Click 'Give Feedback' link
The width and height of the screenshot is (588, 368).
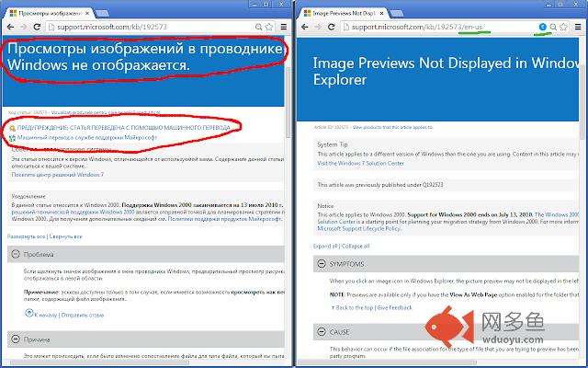click(394, 307)
